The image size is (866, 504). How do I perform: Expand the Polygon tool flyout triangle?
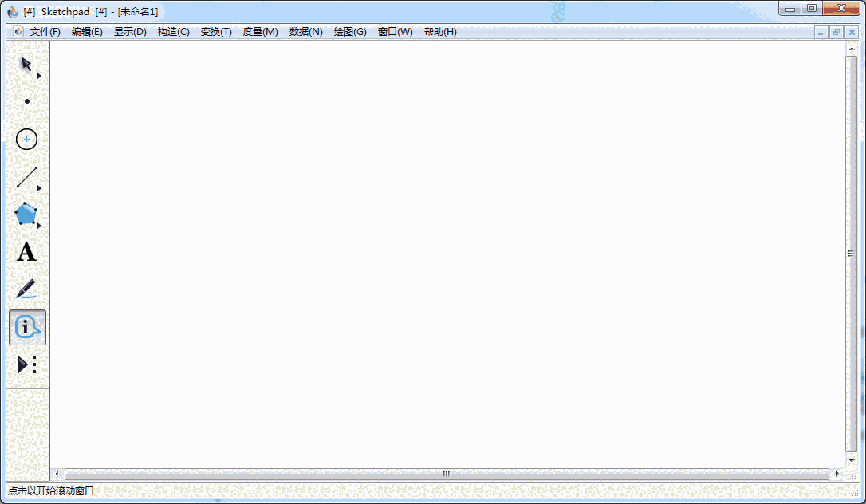point(39,226)
